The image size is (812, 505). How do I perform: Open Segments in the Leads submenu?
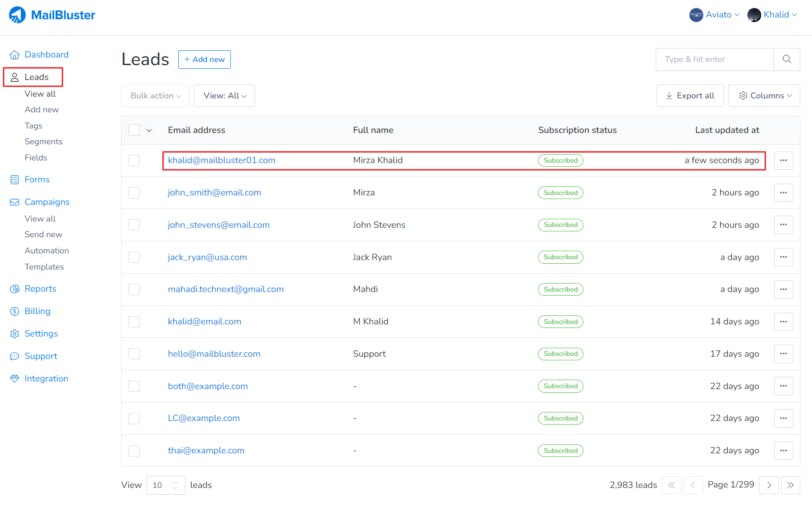44,142
